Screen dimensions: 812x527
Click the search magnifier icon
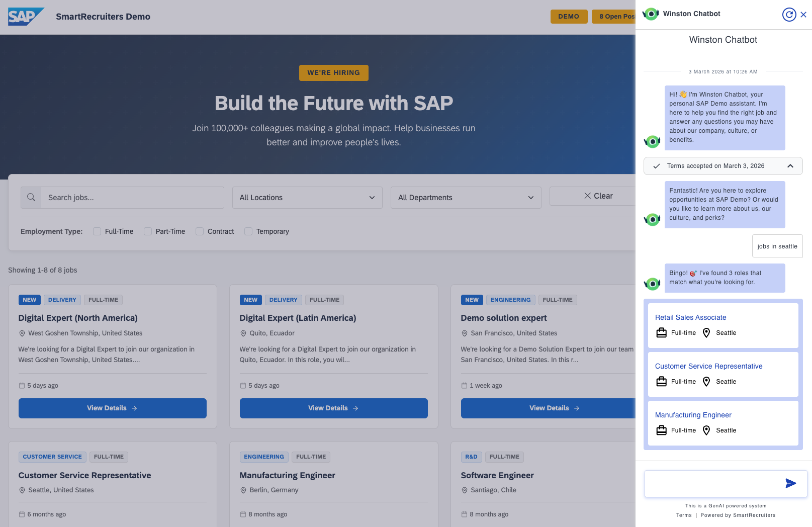[x=31, y=198]
